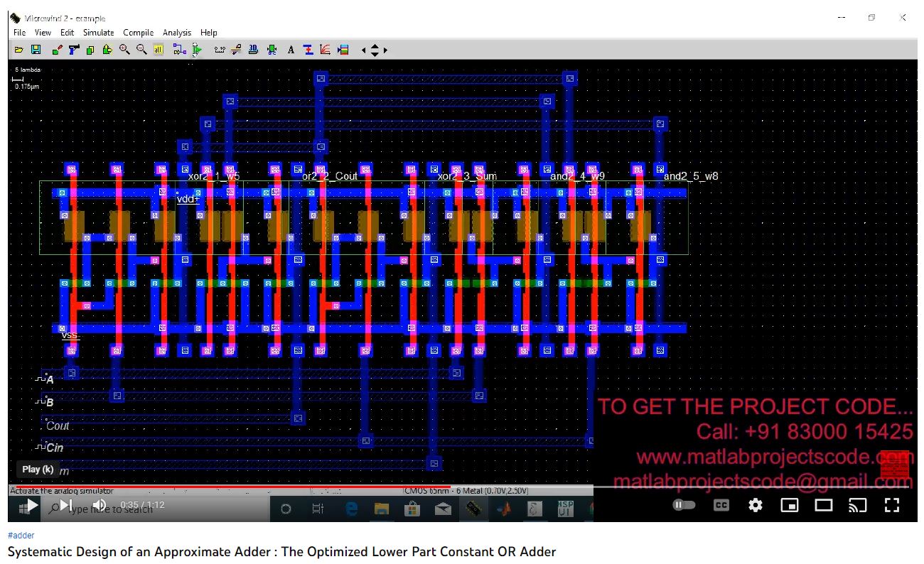Open the 3D process view icon
The image size is (924, 564).
[254, 50]
